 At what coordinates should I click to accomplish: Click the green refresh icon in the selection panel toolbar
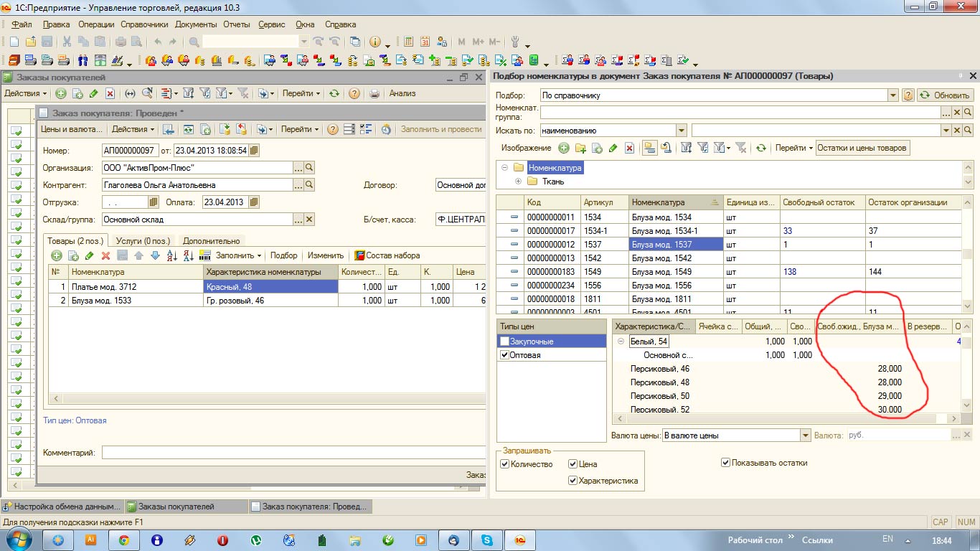[760, 148]
